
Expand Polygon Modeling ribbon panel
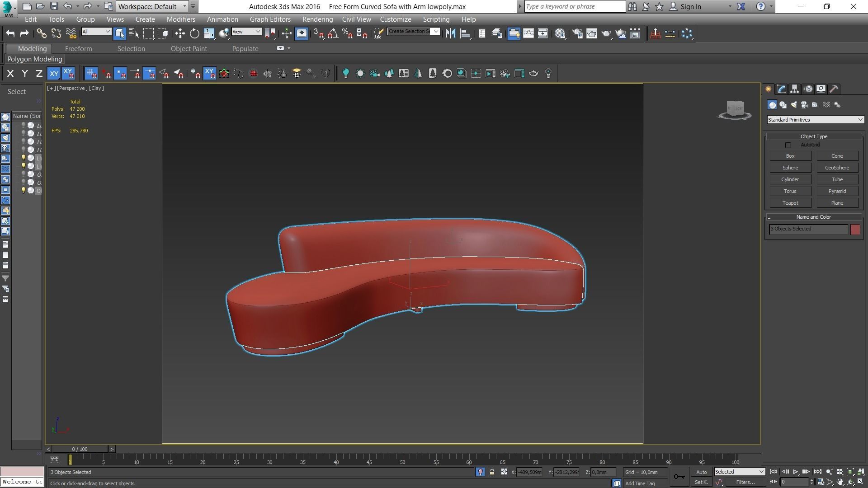coord(35,59)
